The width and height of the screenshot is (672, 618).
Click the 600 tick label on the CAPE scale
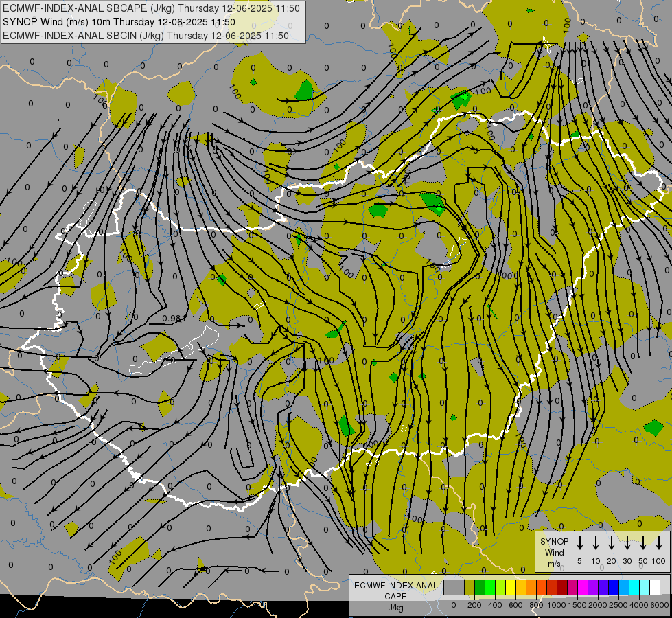click(x=515, y=605)
